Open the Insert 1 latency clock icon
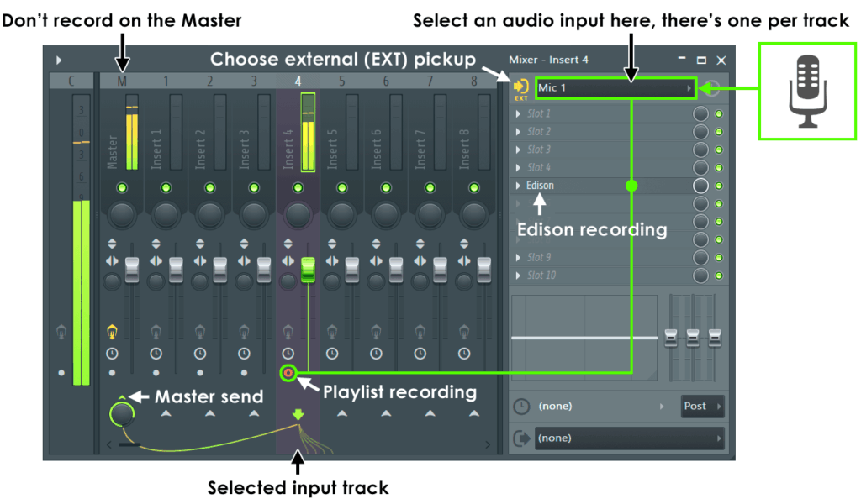Viewport: 861px width, 504px height. tap(156, 354)
